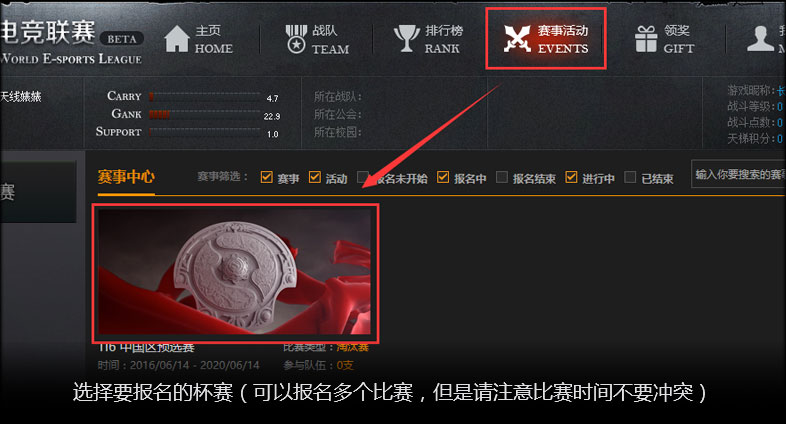
Task: Click the TI6 中国区预选赛 title link
Action: 146,347
